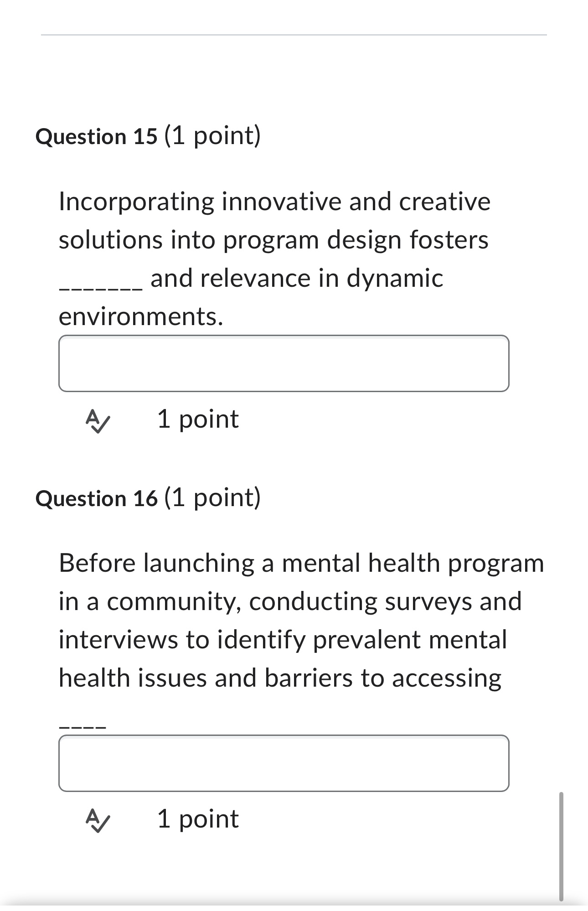Click the 1 point label under Question 16

(x=197, y=819)
